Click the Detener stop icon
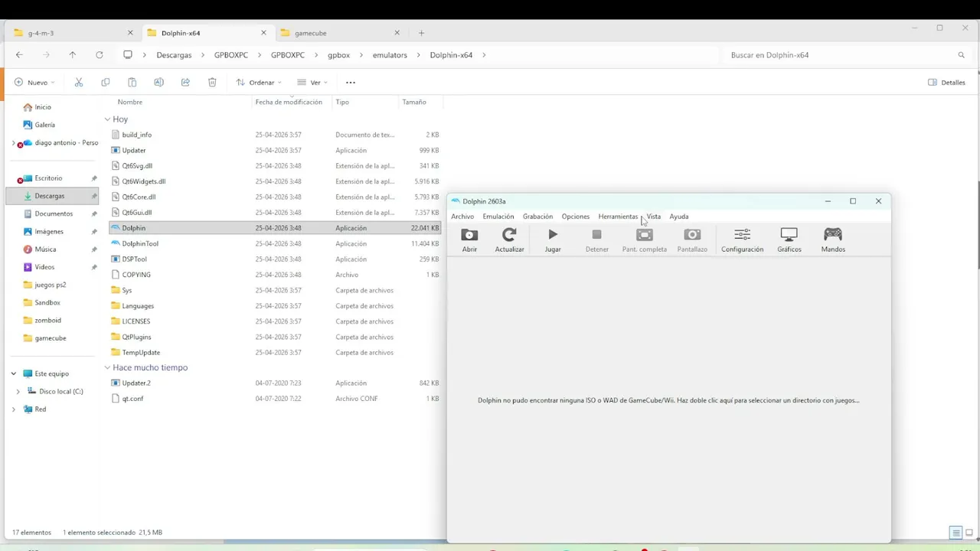 pos(596,235)
